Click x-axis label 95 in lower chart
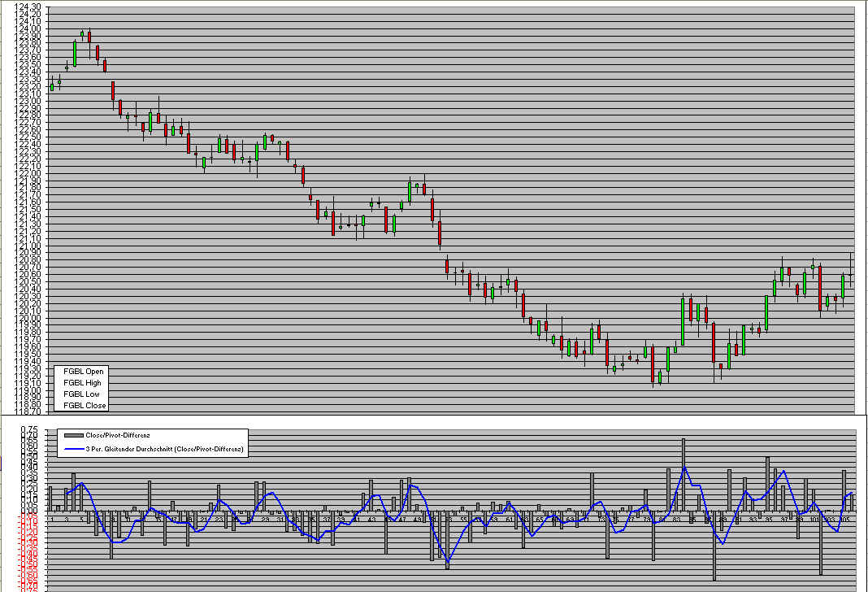This screenshot has height=592, width=868. click(x=768, y=520)
